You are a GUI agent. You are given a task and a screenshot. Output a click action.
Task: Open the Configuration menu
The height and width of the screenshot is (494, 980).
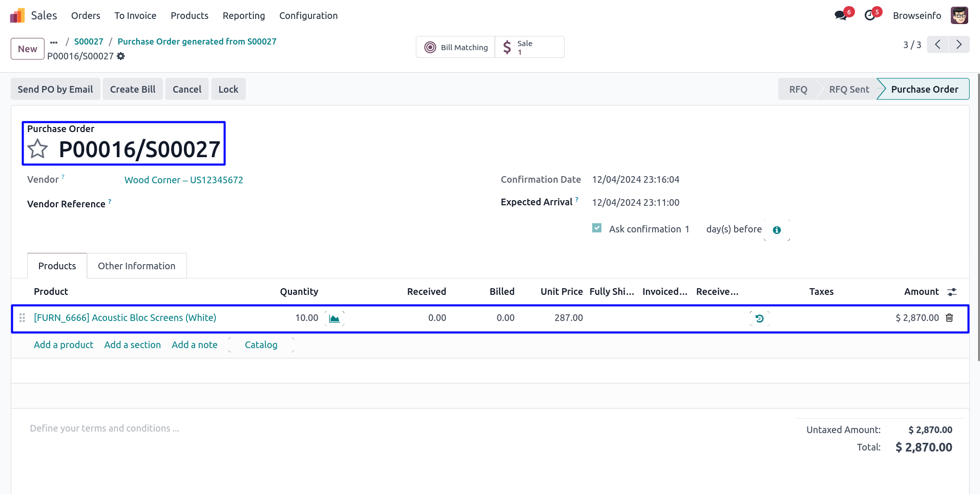coord(308,16)
